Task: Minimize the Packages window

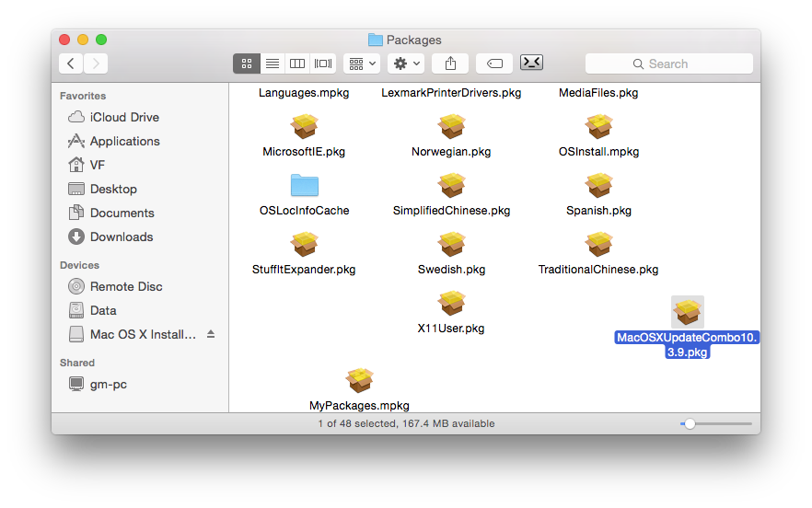Action: (83, 40)
